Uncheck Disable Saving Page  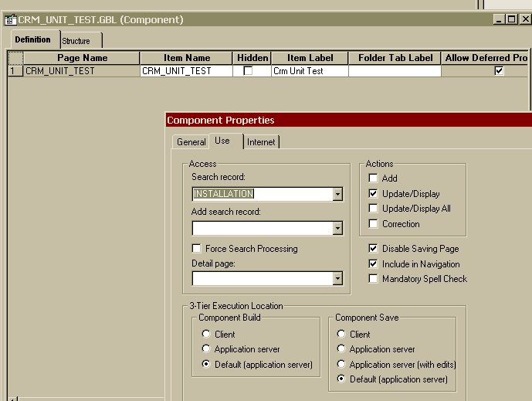click(373, 249)
